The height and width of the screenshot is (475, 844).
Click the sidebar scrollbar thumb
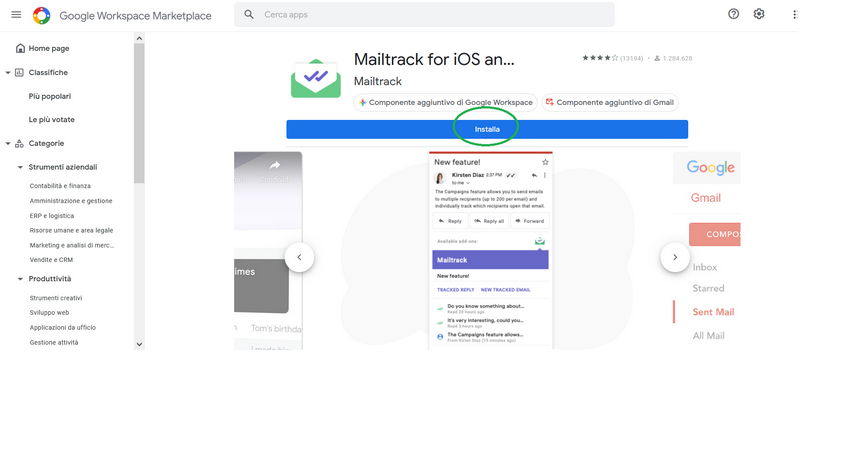click(139, 114)
